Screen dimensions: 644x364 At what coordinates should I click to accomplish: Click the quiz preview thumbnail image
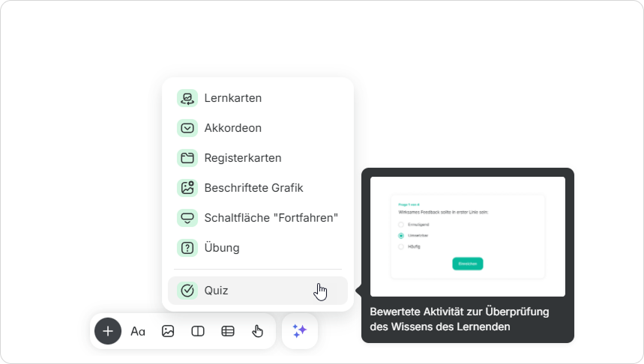tap(467, 237)
